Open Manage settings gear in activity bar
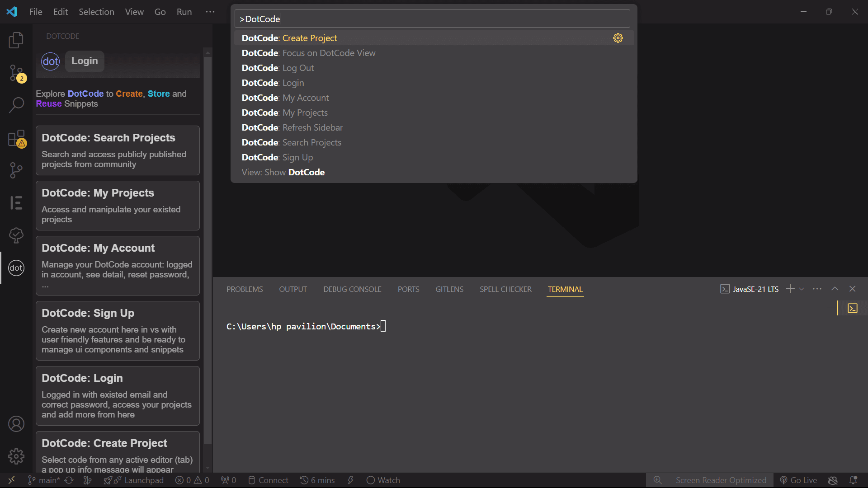The height and width of the screenshot is (488, 868). pos(16,456)
